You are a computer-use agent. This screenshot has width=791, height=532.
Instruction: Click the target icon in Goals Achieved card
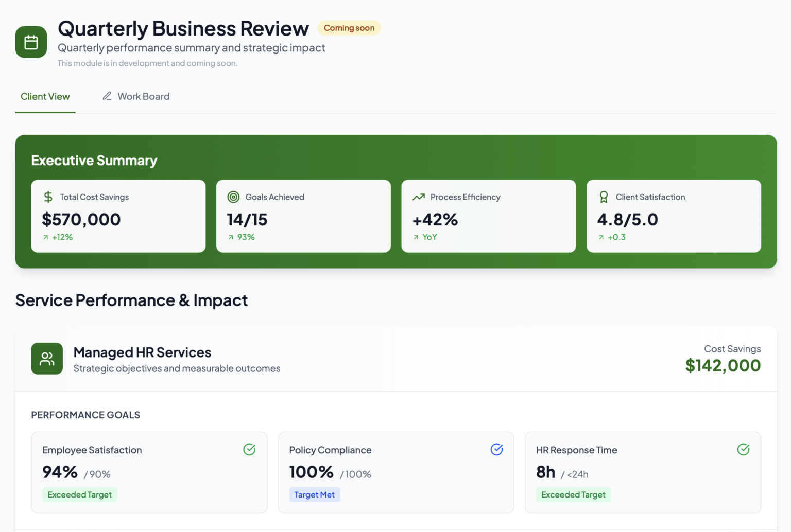coord(233,197)
